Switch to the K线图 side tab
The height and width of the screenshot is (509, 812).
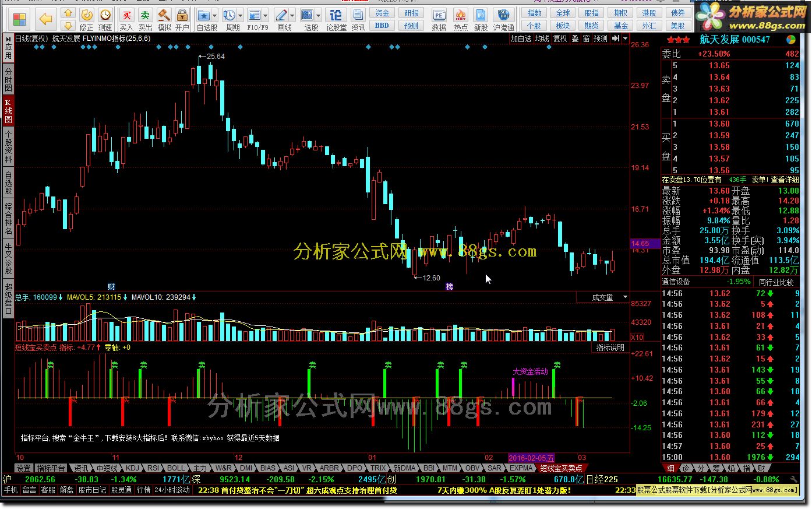(x=8, y=111)
